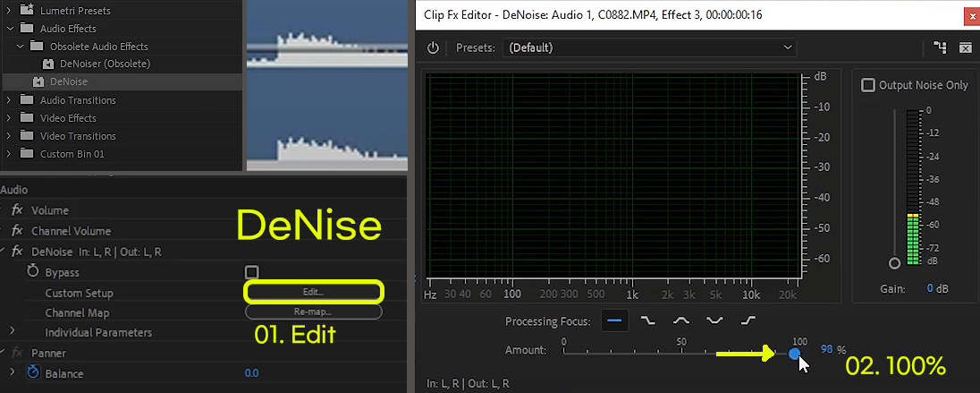Click the Obsolete Audio Effects folder icon

click(37, 47)
